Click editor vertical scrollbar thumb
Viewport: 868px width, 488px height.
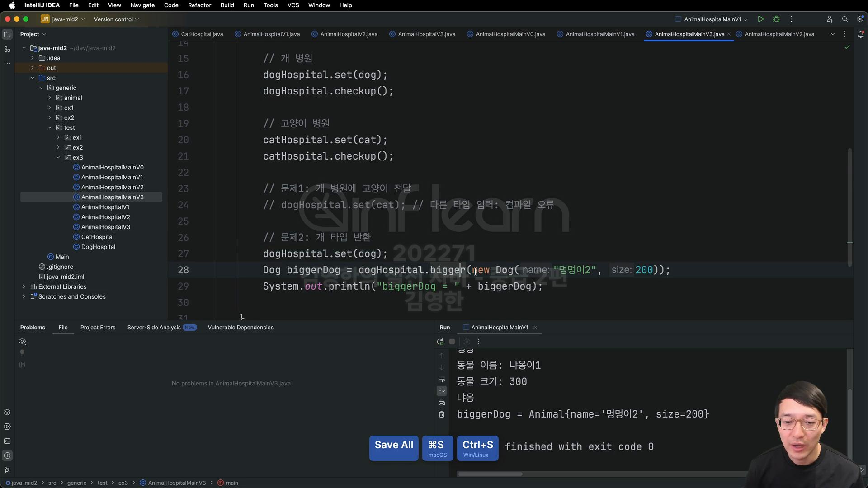tap(850, 207)
